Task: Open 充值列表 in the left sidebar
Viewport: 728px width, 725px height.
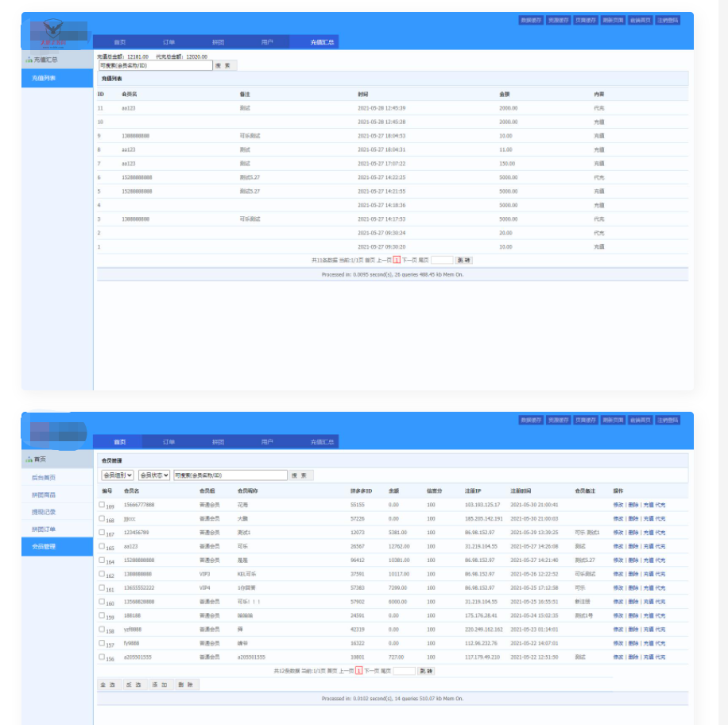Action: [x=44, y=79]
